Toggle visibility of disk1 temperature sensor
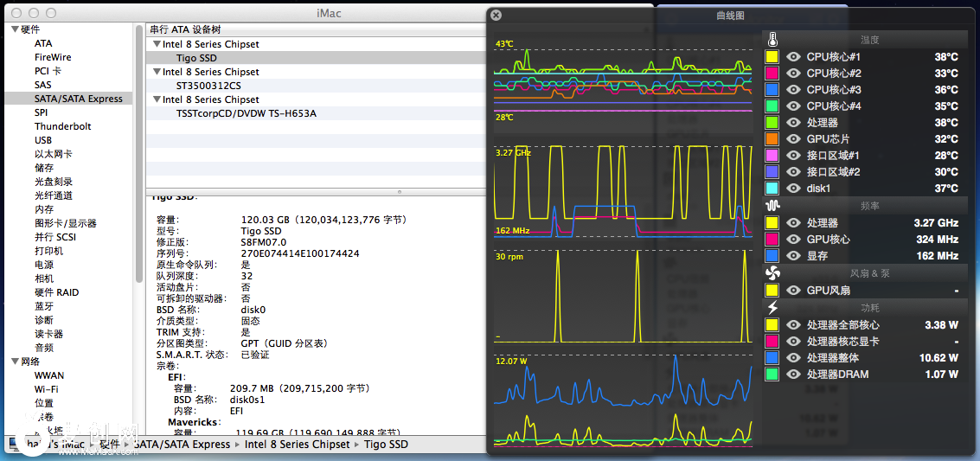The height and width of the screenshot is (461, 980). 793,189
